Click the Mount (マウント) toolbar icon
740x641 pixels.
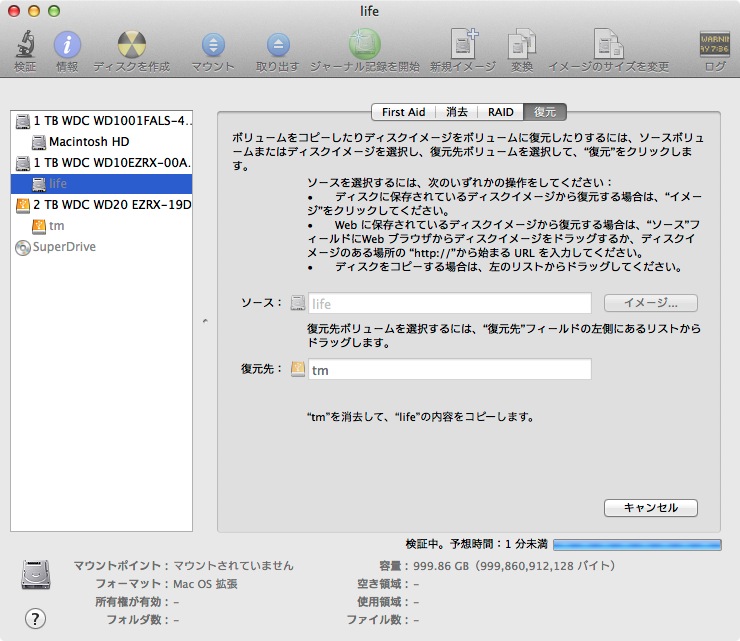tap(213, 45)
